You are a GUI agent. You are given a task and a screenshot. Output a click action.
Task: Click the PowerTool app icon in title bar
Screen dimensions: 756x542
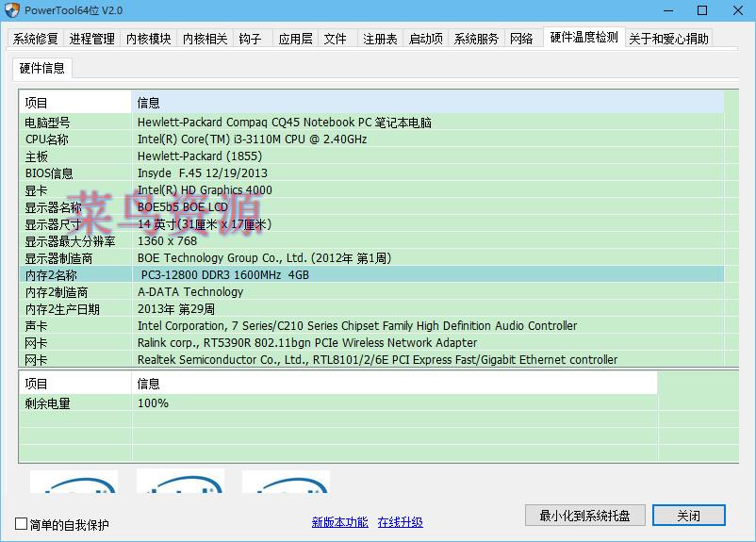pos(12,10)
